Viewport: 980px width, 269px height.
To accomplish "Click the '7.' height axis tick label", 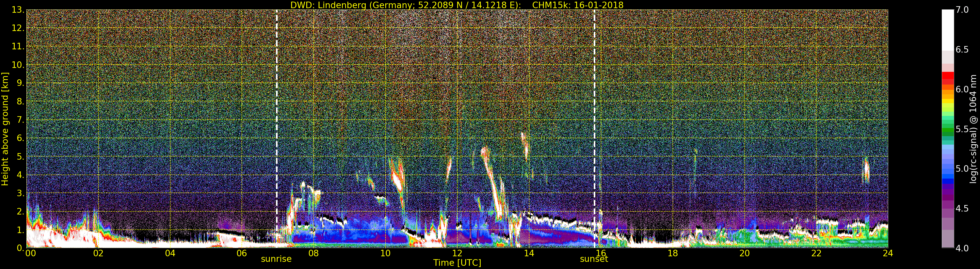I will tap(21, 120).
